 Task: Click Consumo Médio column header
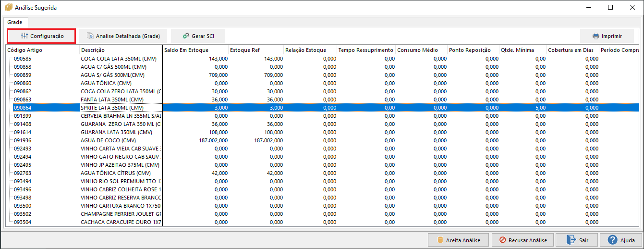(x=421, y=50)
